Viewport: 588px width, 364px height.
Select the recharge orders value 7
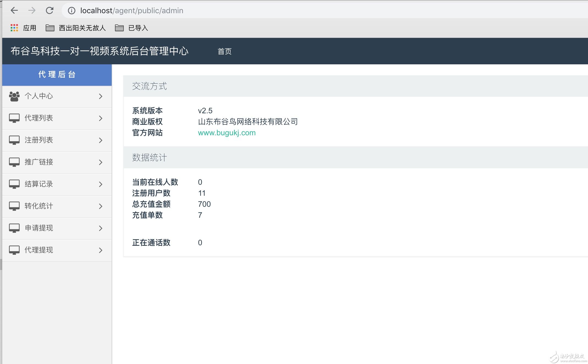200,215
